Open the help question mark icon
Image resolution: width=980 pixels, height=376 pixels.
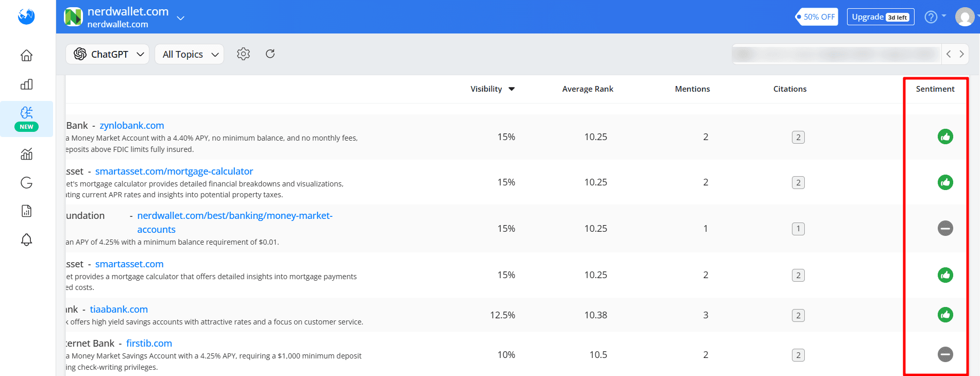(x=931, y=17)
